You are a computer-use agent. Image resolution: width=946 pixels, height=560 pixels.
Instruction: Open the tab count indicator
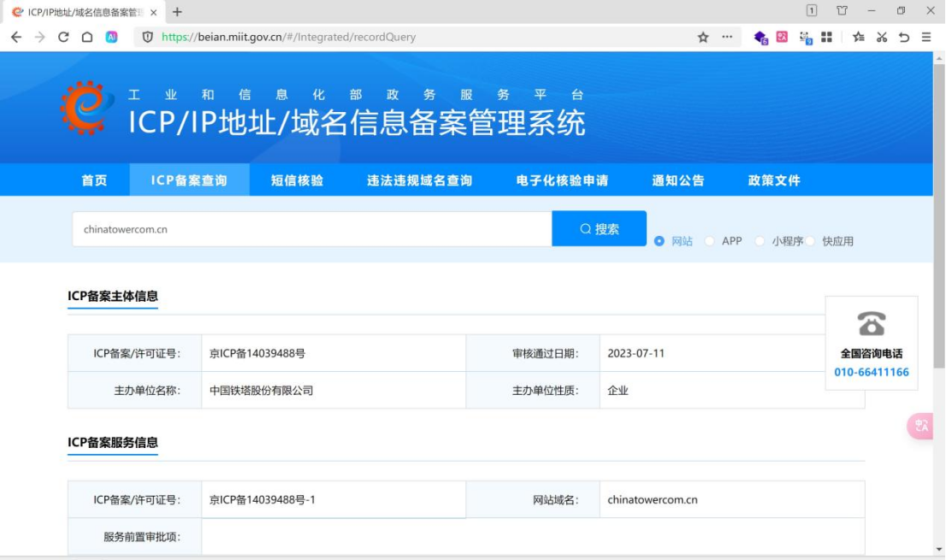pyautogui.click(x=812, y=11)
